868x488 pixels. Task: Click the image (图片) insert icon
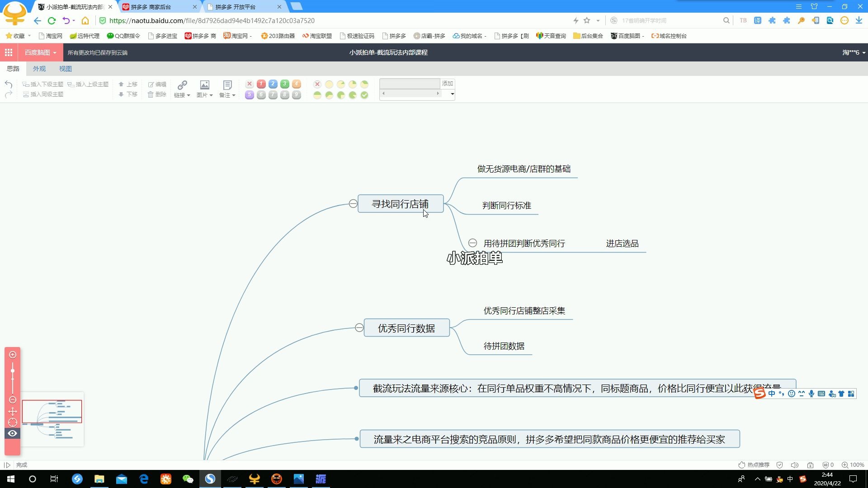click(204, 85)
